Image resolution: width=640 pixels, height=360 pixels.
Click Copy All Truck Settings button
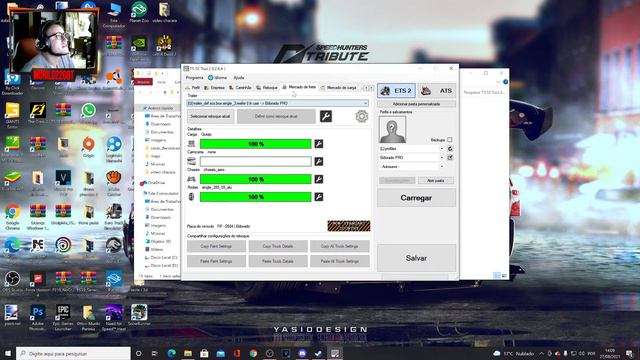(340, 246)
